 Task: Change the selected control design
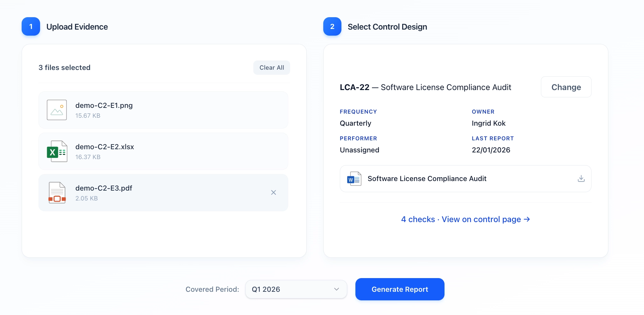pyautogui.click(x=566, y=87)
